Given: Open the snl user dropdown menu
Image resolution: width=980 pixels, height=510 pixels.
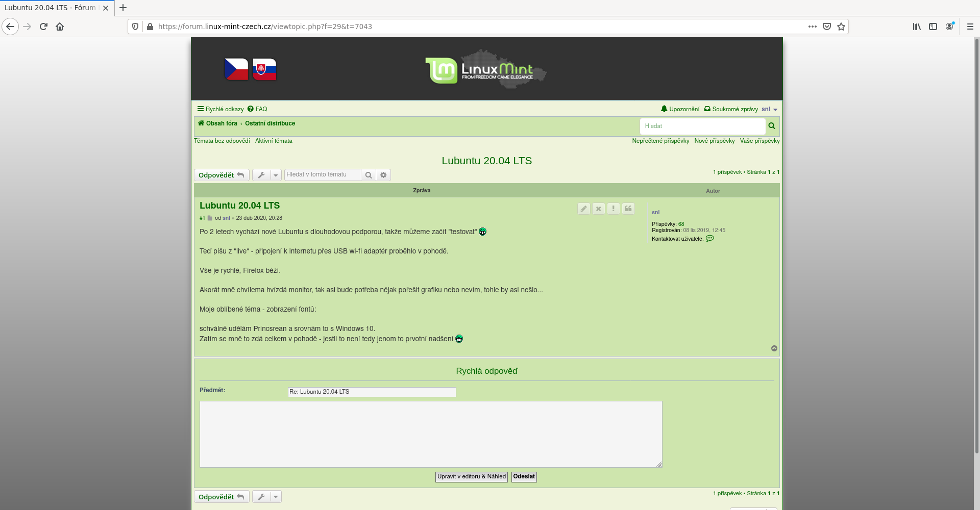Looking at the screenshot, I should tap(769, 109).
